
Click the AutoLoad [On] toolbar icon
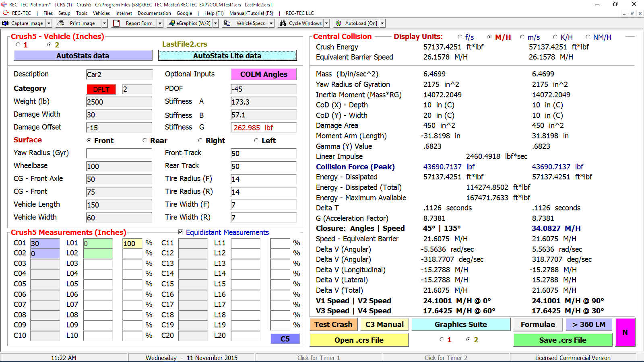[339, 23]
